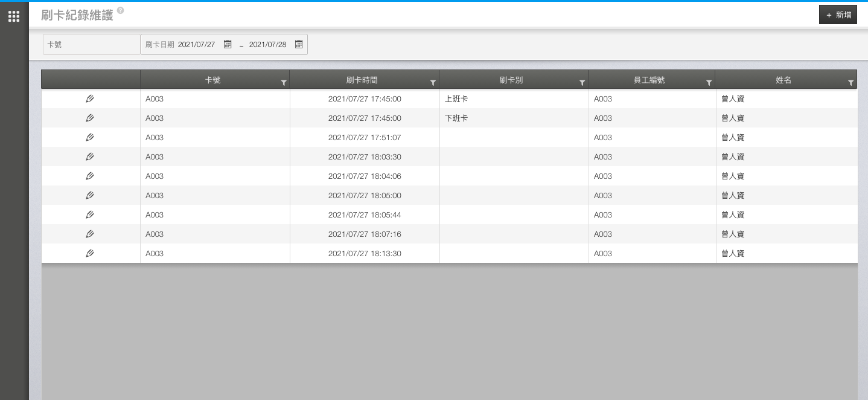Click the help icon beside 刷卡紀錄維護 title

pyautogui.click(x=121, y=11)
